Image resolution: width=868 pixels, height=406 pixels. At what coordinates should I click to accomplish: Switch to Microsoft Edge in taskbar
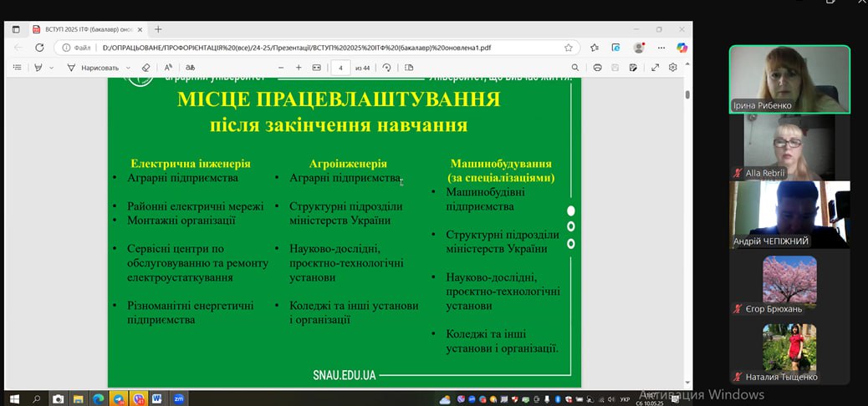tap(99, 398)
